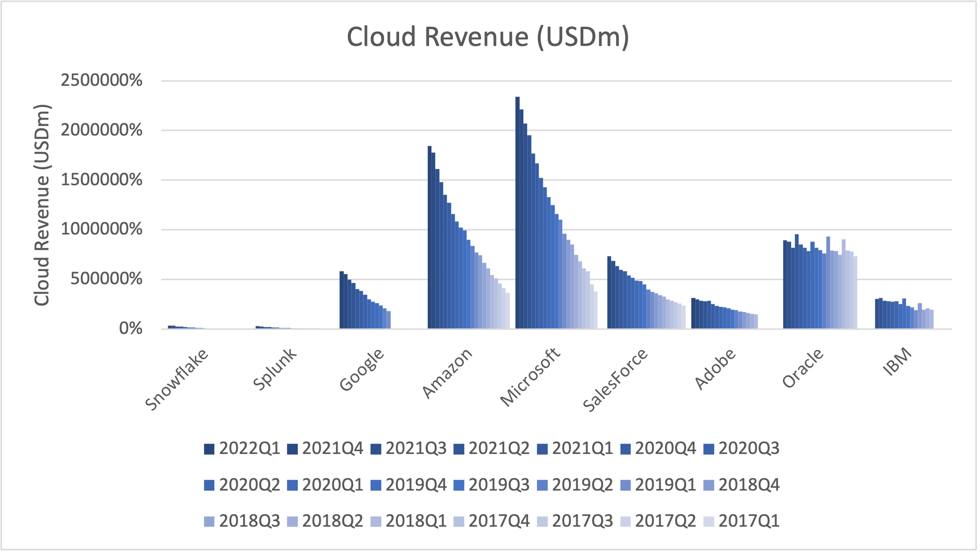Select the 2018Q2 legend entry
This screenshot has width=980, height=552.
click(325, 521)
